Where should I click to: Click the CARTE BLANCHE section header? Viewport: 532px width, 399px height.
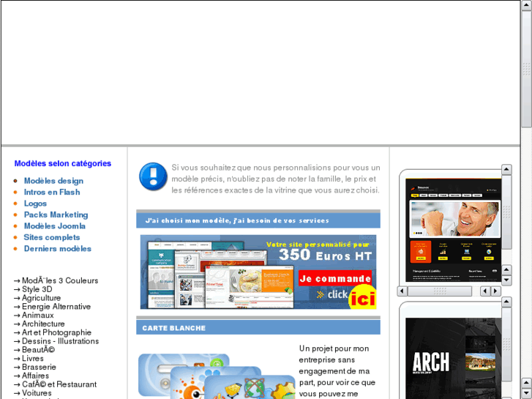(258, 328)
